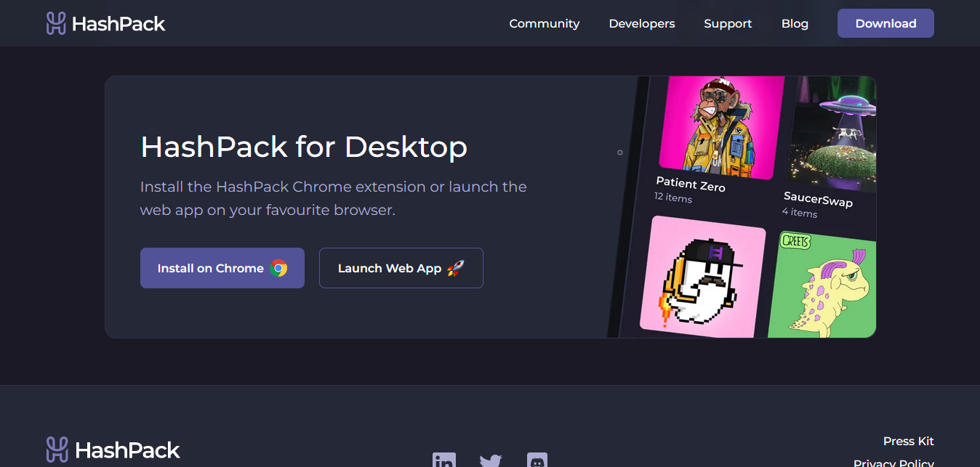The height and width of the screenshot is (467, 980).
Task: Open the Twitter bird icon in the footer
Action: click(x=491, y=460)
